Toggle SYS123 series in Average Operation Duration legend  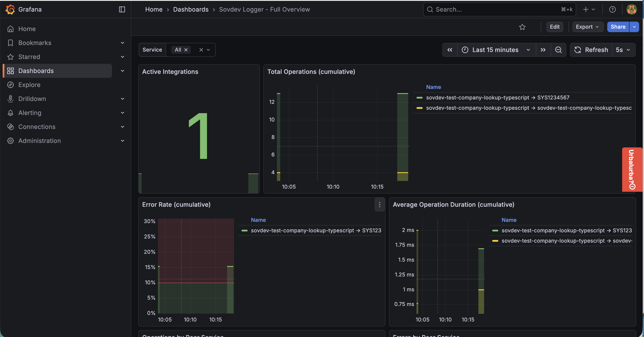click(567, 231)
